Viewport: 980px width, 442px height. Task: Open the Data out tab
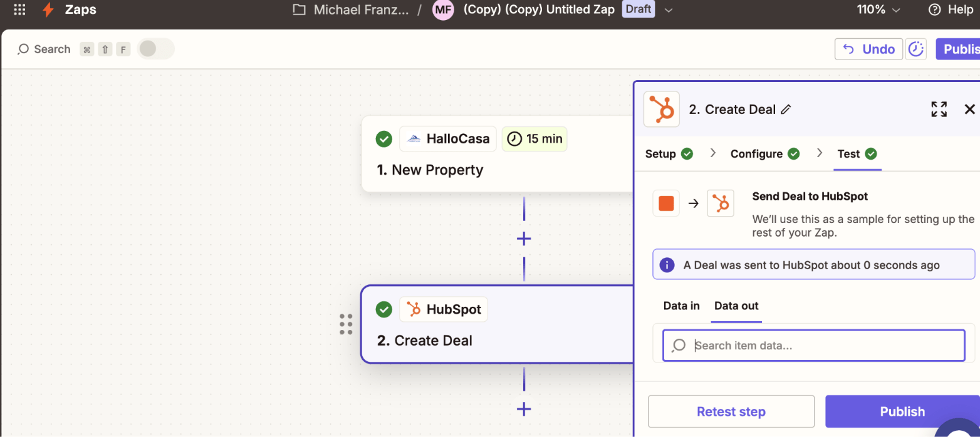(736, 306)
